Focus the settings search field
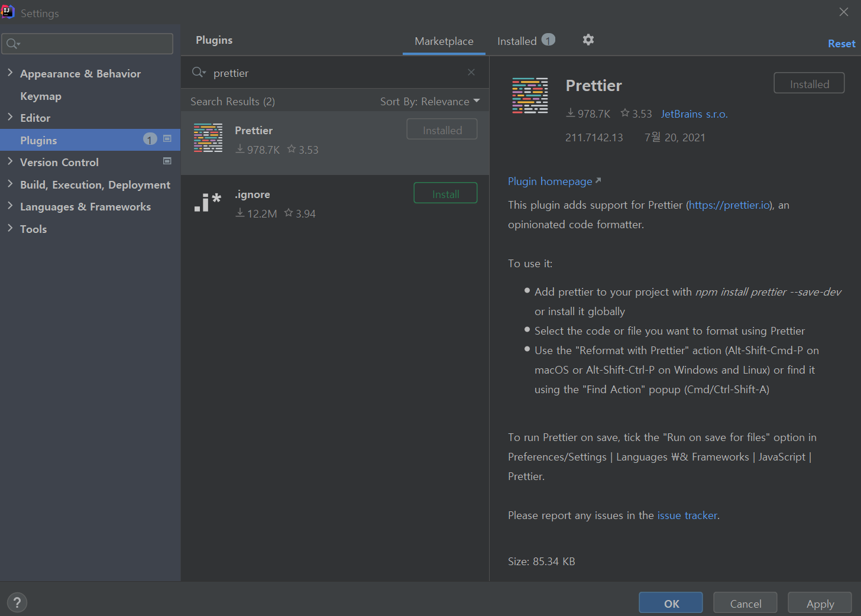 click(x=88, y=44)
